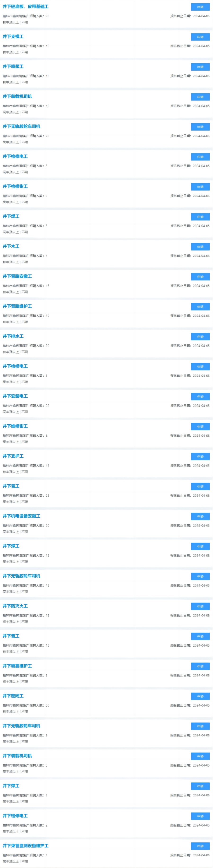Apply for 井下维修钳工 via 申请 button

[200, 427]
